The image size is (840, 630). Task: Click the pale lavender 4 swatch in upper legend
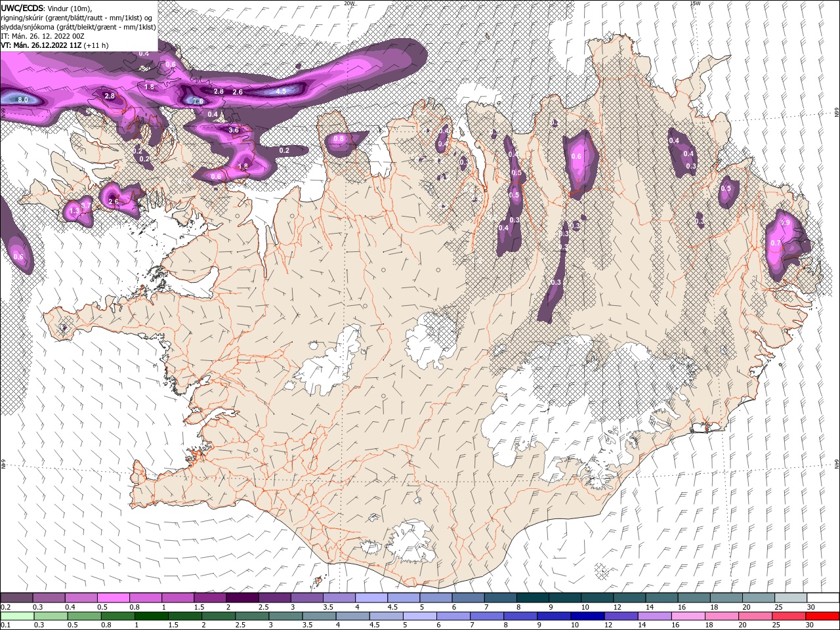click(x=371, y=598)
